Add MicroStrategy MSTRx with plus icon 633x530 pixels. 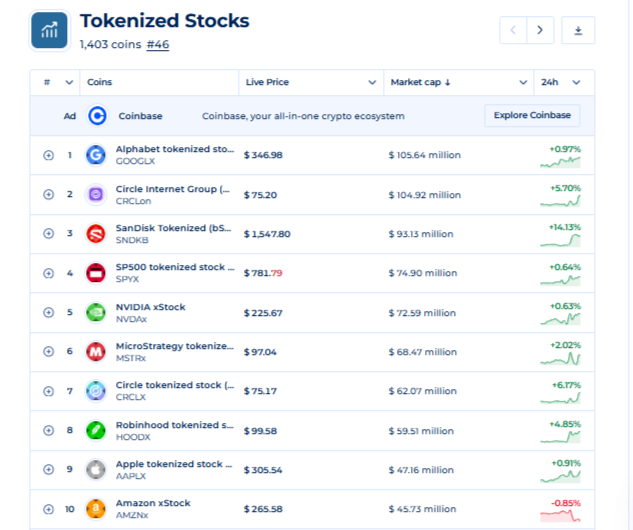[x=48, y=352]
